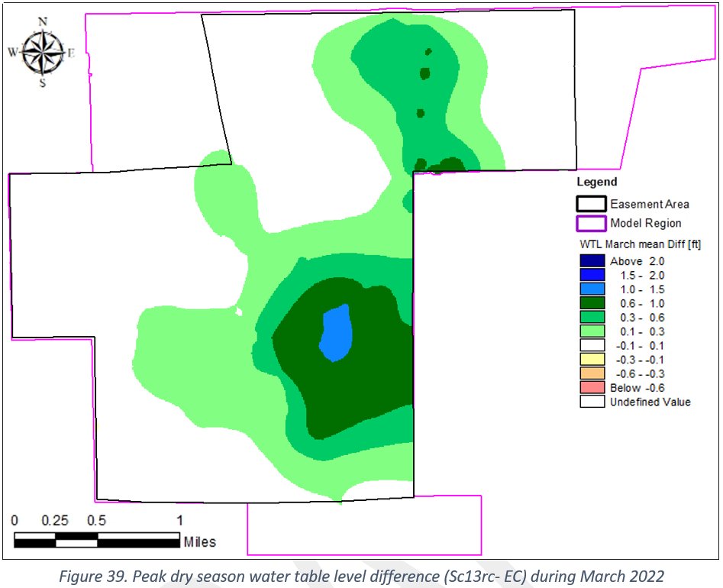Screen dimensions: 723x588
Task: Click the '0.5' scale bar label
Action: point(96,521)
